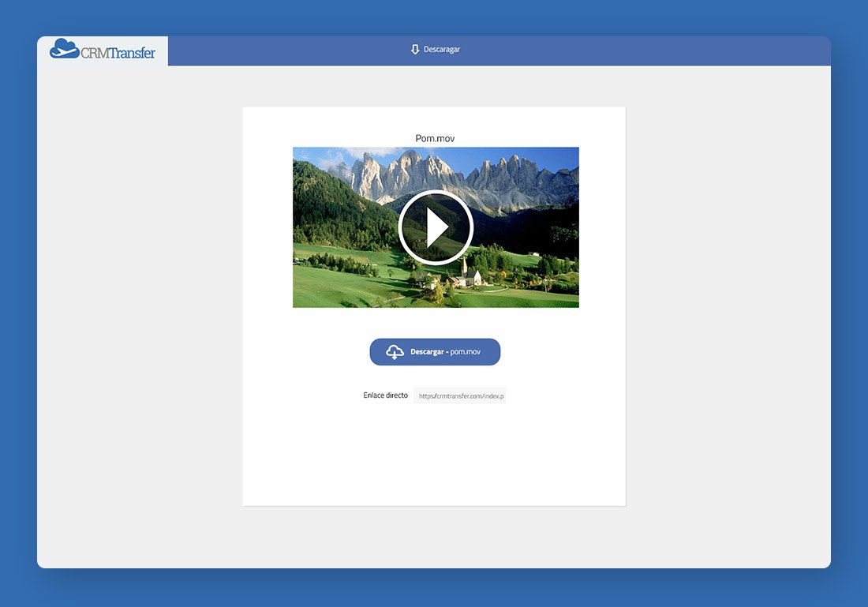
Task: Open the Descaragar tab in header
Action: pos(435,49)
